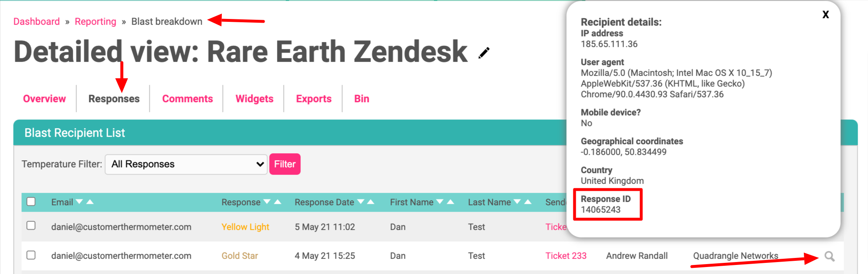The width and height of the screenshot is (868, 274).
Task: Click the pencil edit icon beside the title
Action: (x=484, y=53)
